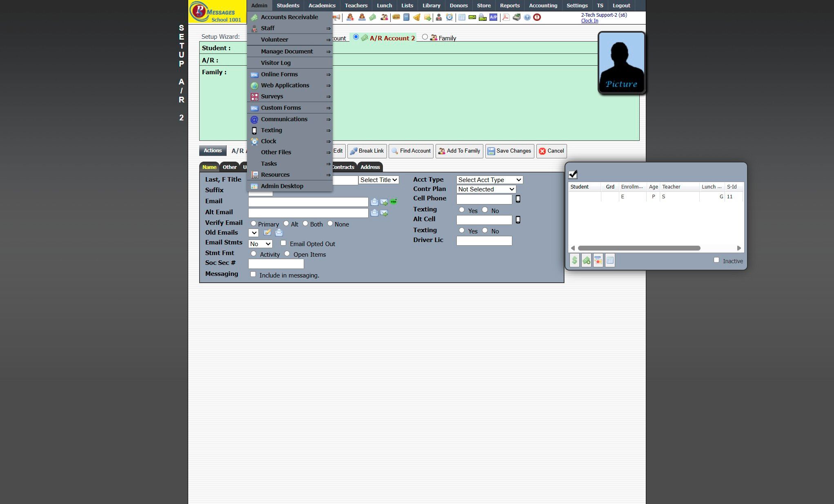The width and height of the screenshot is (834, 504).
Task: Click the blue help question icon
Action: pos(527,17)
